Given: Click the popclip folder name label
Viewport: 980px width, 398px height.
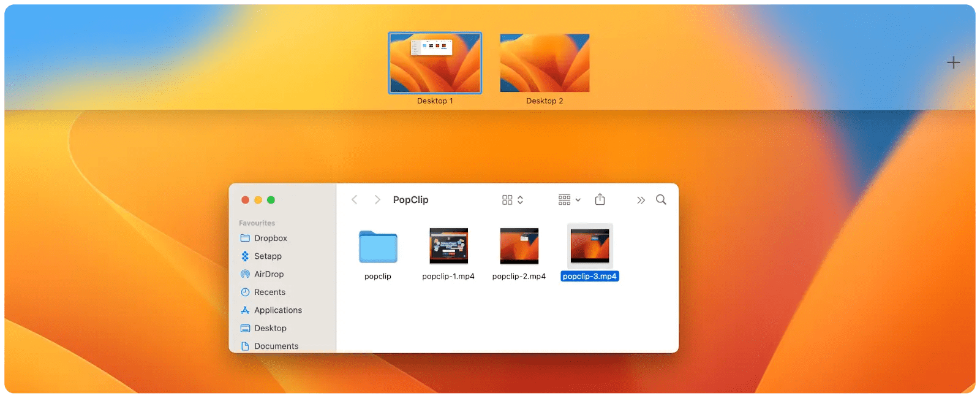Looking at the screenshot, I should coord(378,277).
